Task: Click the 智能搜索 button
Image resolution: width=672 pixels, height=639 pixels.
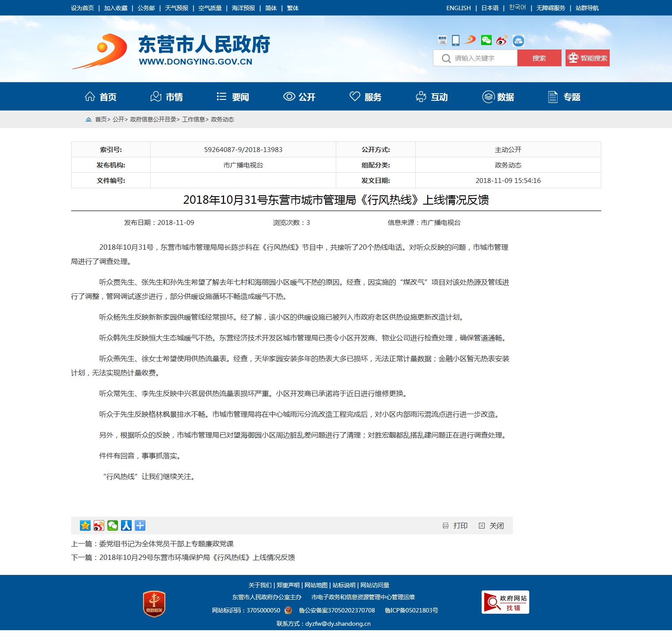Action: (x=587, y=58)
